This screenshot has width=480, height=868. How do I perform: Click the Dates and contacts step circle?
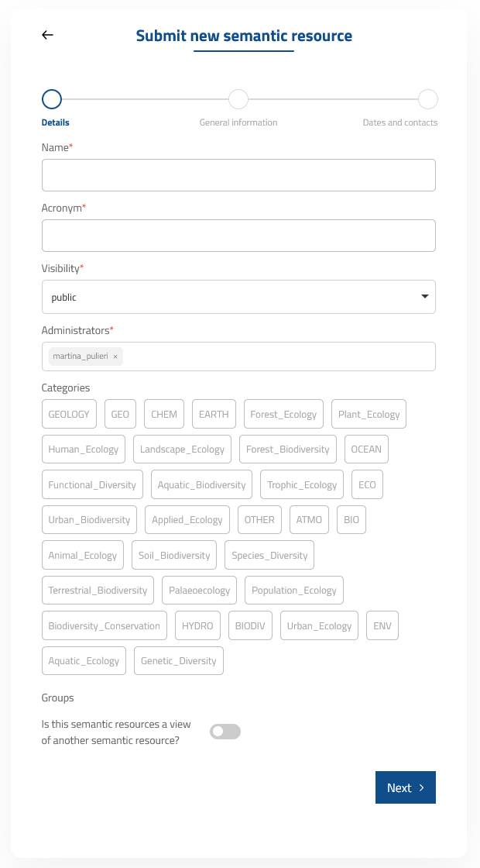point(428,99)
